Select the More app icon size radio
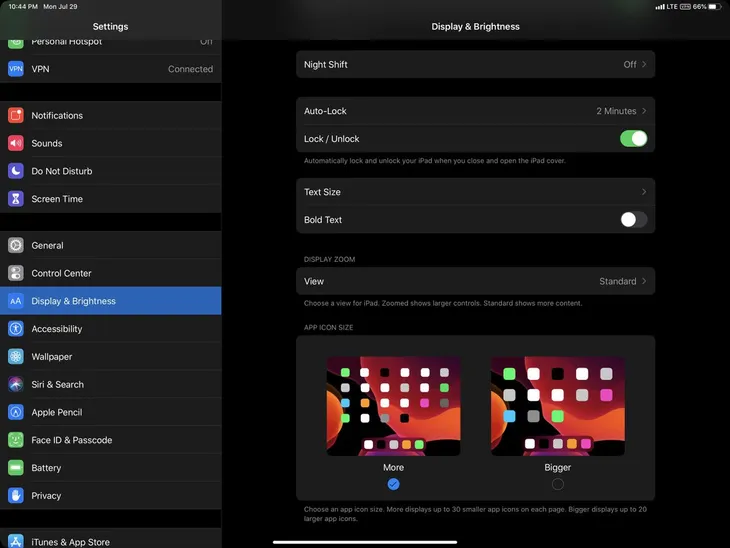This screenshot has width=730, height=548. (393, 484)
